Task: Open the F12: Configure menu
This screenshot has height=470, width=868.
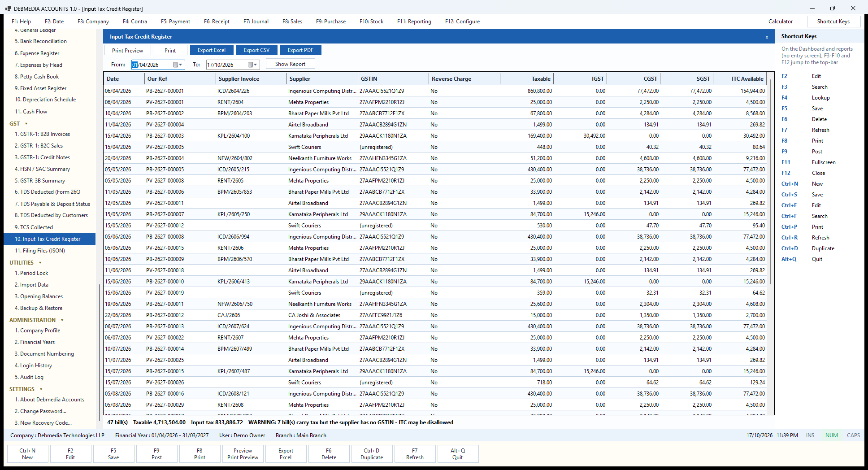Action: [x=462, y=22]
